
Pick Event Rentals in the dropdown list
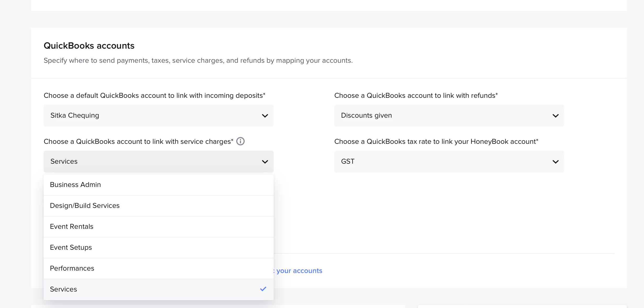pyautogui.click(x=159, y=227)
